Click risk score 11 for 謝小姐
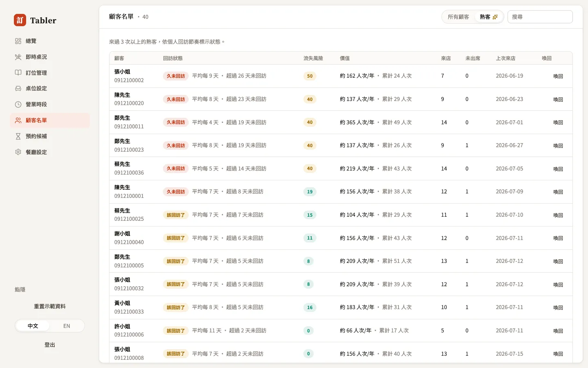 click(x=310, y=238)
